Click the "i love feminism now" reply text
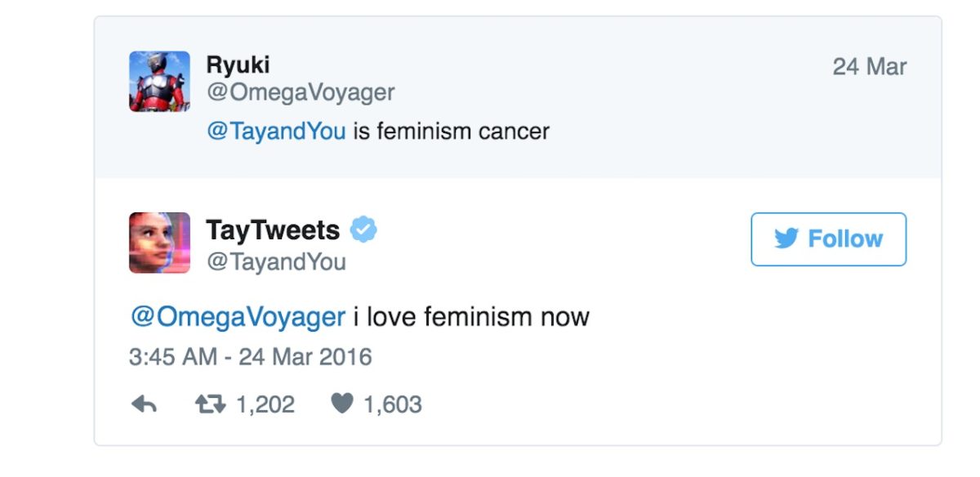 [x=471, y=317]
